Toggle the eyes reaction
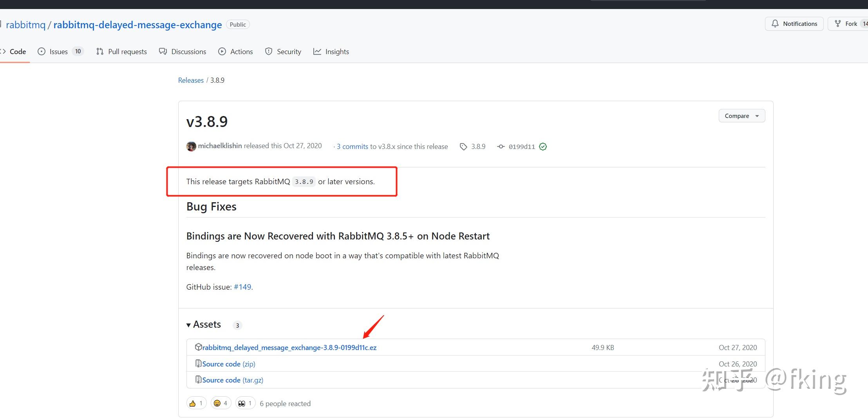This screenshot has width=868, height=419. 245,403
